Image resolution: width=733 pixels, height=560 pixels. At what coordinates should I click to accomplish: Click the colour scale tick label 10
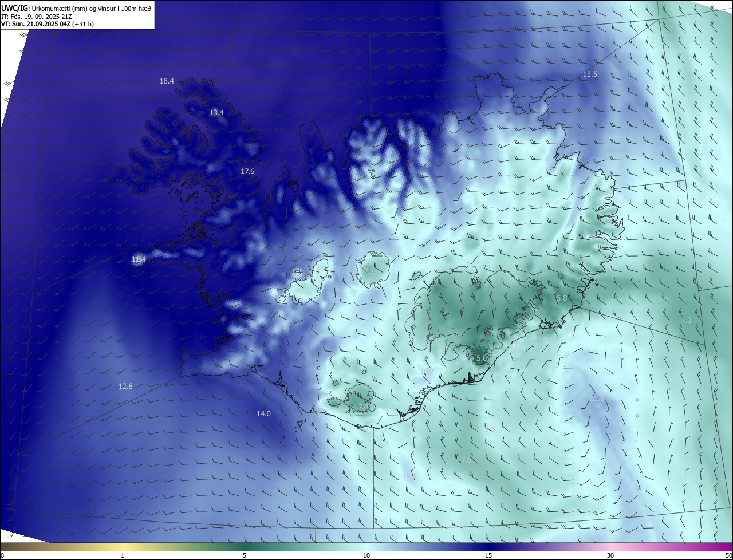366,555
